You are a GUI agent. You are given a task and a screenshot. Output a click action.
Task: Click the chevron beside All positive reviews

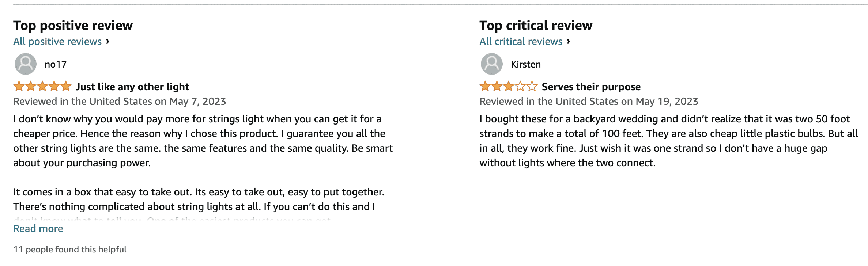[x=107, y=41]
